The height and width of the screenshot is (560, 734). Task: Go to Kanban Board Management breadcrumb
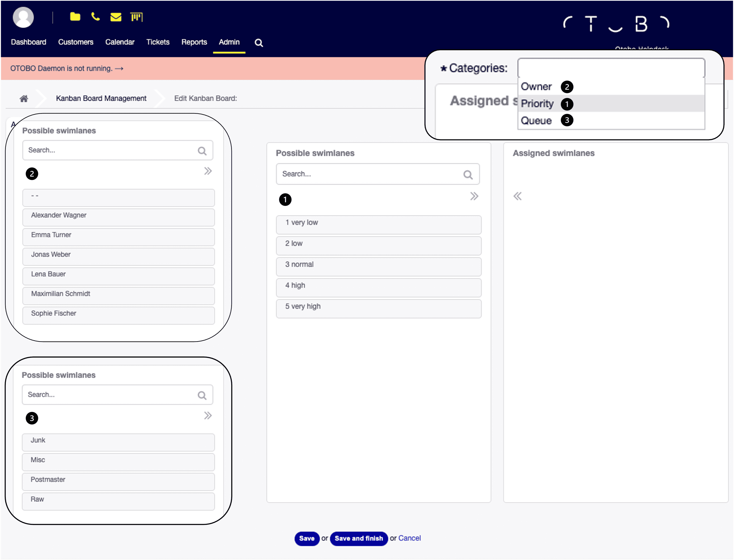click(x=101, y=98)
